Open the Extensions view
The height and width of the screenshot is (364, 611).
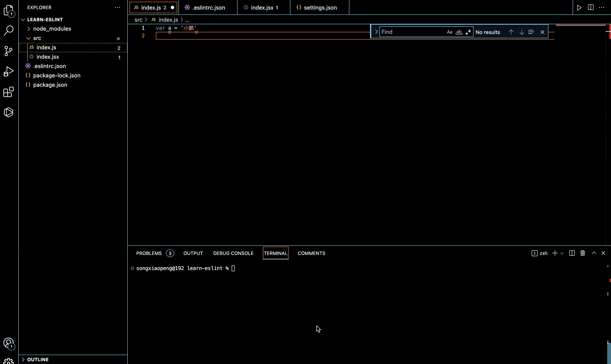click(x=9, y=92)
